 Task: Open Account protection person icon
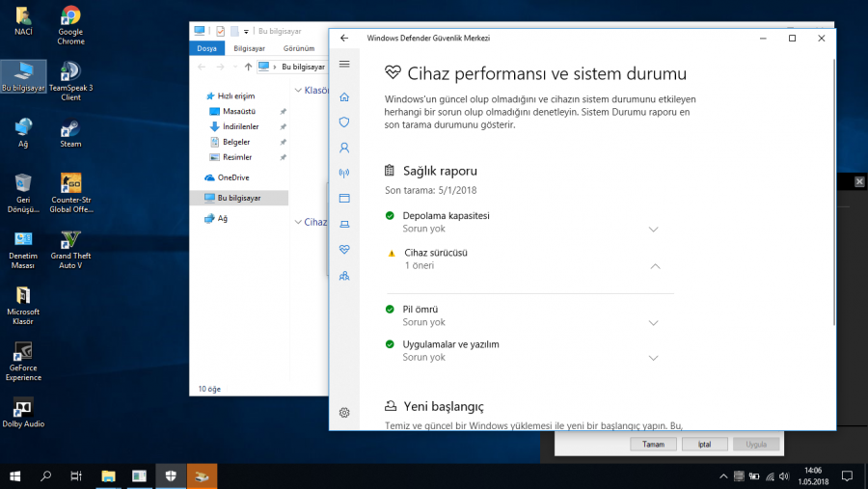pos(344,148)
